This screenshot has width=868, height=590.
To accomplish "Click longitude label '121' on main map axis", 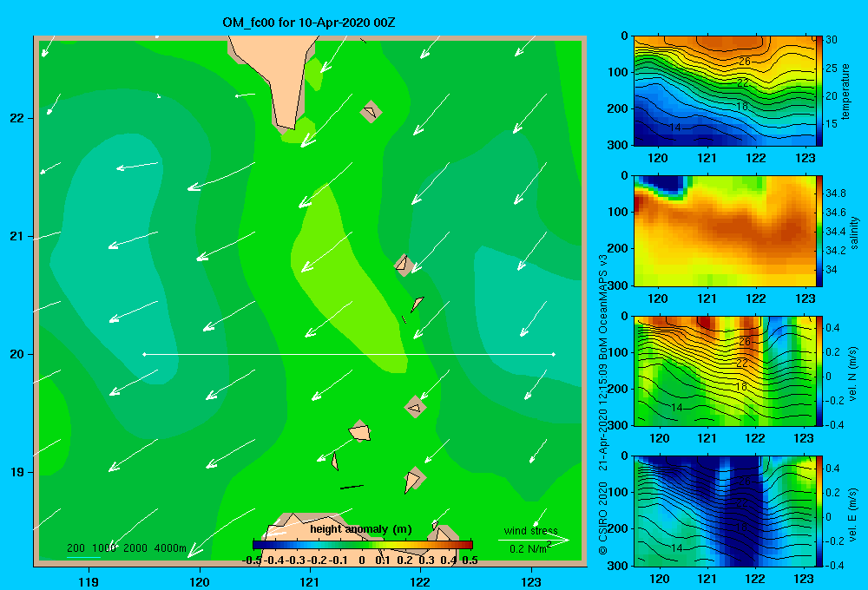I will coord(310,581).
